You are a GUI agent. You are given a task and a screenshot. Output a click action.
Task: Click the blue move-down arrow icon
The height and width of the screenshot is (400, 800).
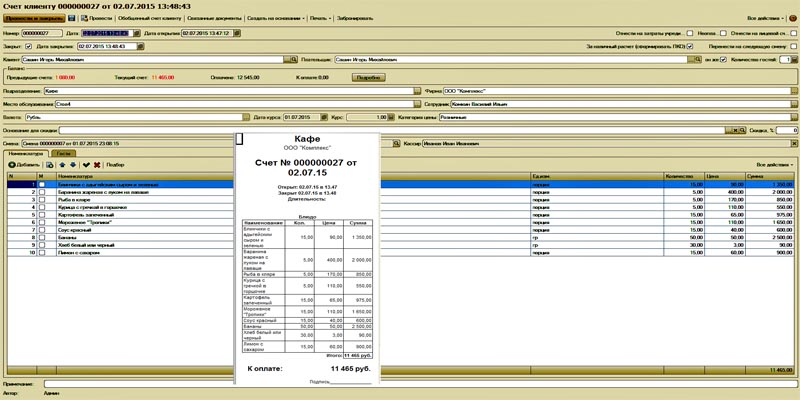[x=73, y=164]
